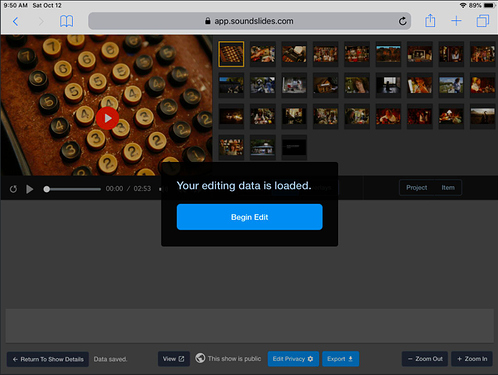
Task: Open Edit Privacy settings
Action: (x=293, y=359)
